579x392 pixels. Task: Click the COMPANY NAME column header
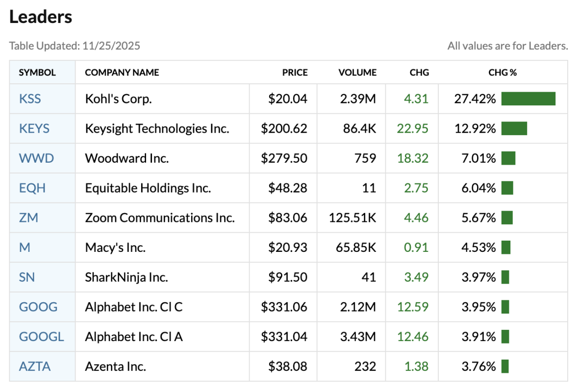[x=122, y=73]
